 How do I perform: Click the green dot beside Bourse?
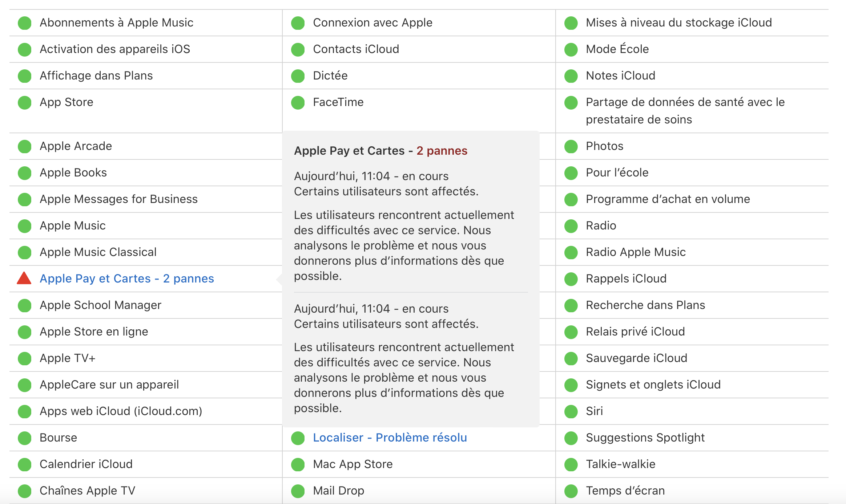pos(25,438)
